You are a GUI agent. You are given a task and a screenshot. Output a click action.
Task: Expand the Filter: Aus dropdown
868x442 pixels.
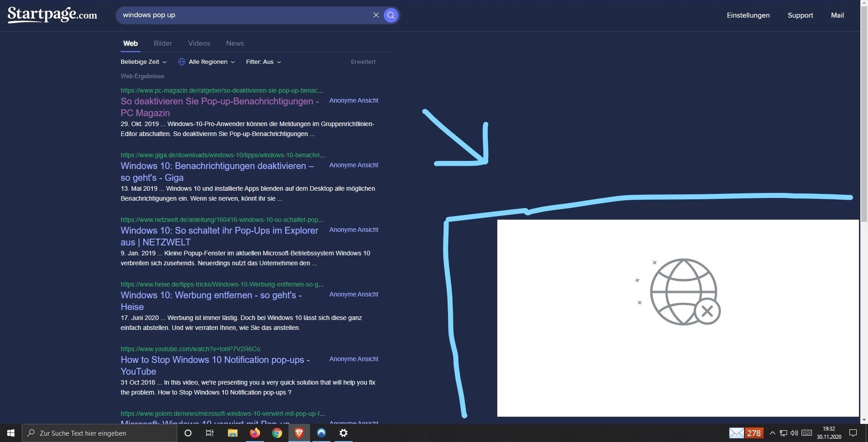pos(264,62)
